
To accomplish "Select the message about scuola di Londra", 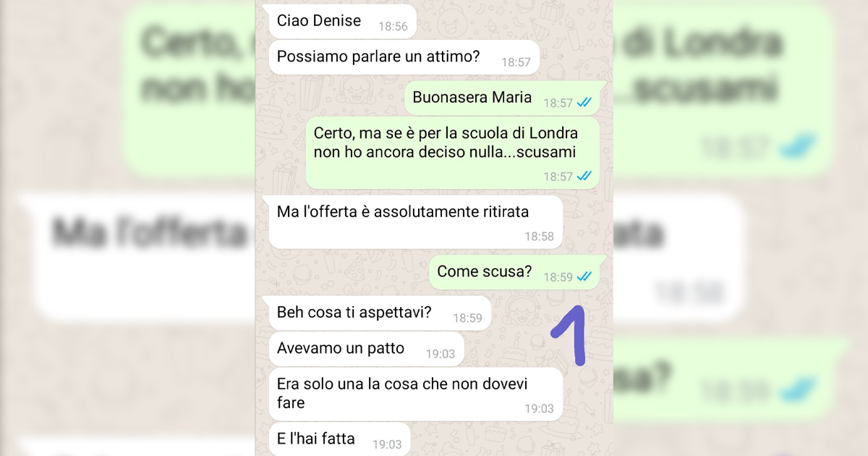I will [453, 153].
